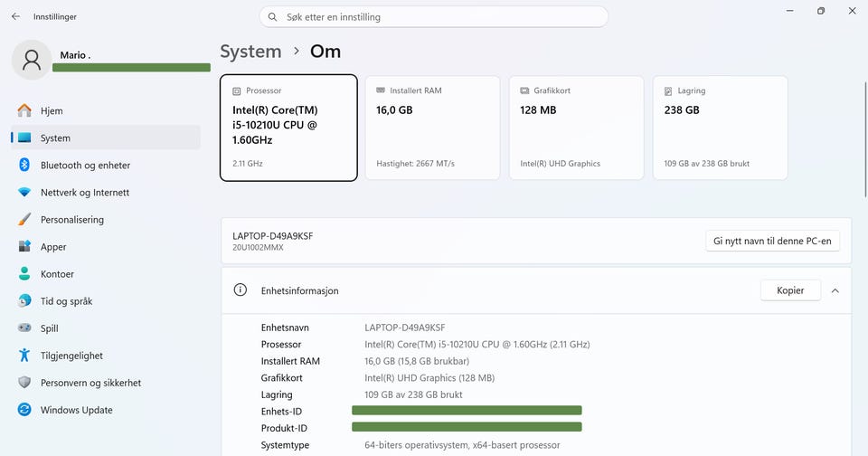
Task: Open the Grafikkort 128 MB card
Action: (576, 128)
